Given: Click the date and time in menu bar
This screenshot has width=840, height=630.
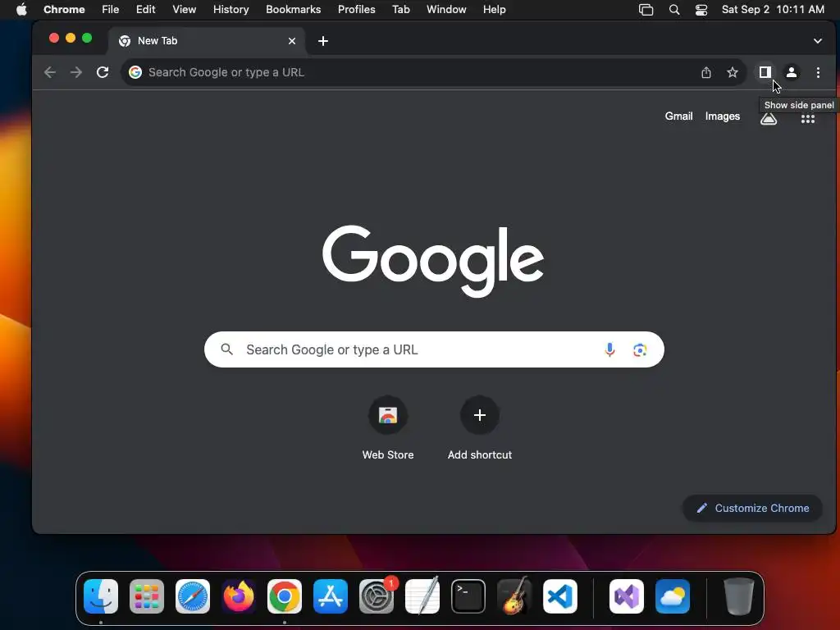Looking at the screenshot, I should click(773, 10).
